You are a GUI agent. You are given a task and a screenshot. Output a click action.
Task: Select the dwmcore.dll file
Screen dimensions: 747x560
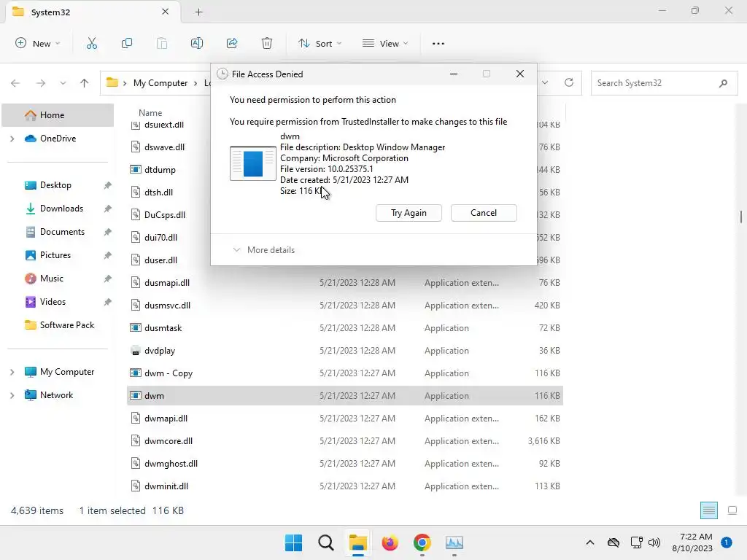(345, 441)
